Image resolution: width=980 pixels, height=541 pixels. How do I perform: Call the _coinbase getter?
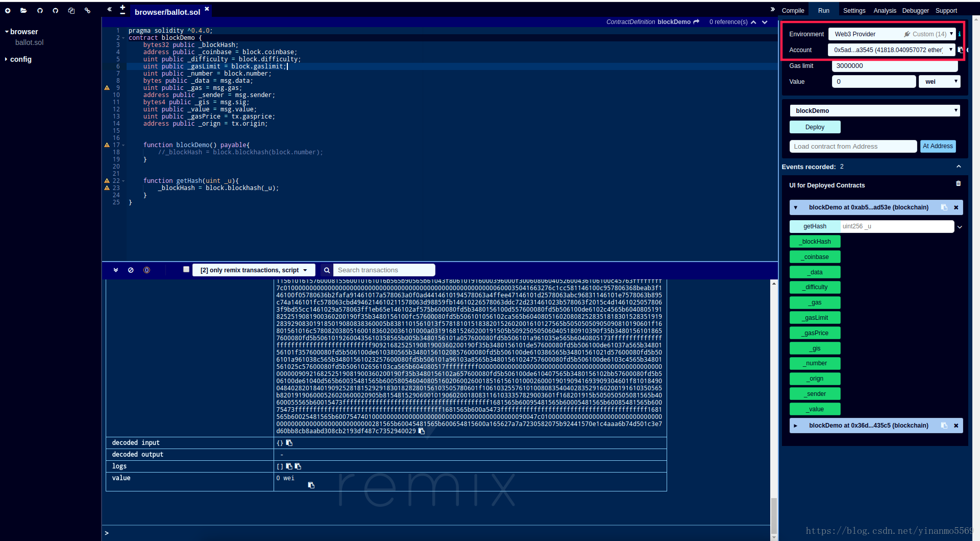[x=815, y=257]
